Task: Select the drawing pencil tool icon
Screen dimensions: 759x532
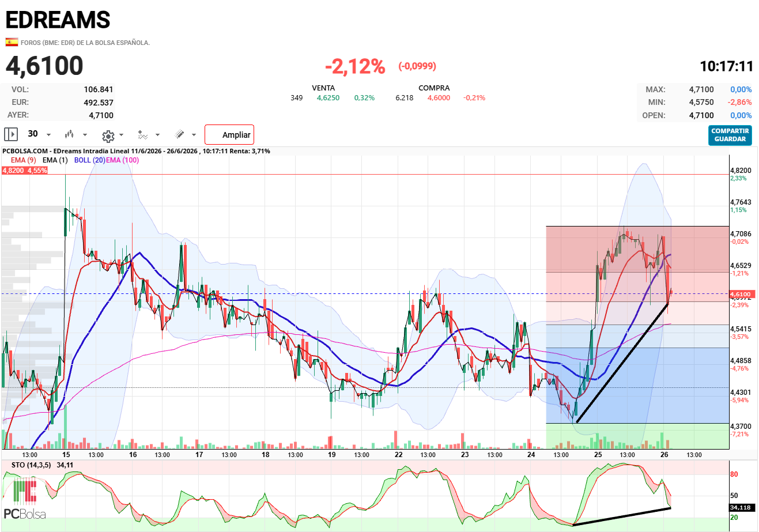Action: (180, 134)
